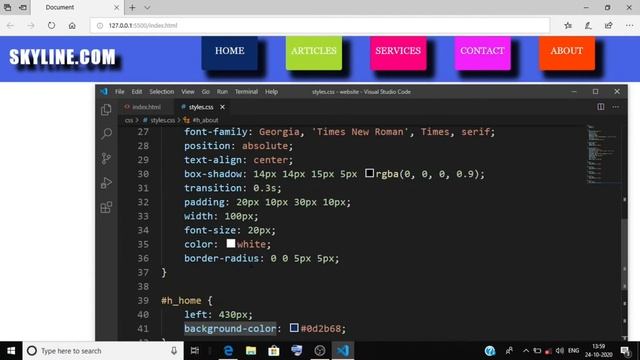640x360 pixels.
Task: Click the VS Code minimap
Action: (x=602, y=154)
